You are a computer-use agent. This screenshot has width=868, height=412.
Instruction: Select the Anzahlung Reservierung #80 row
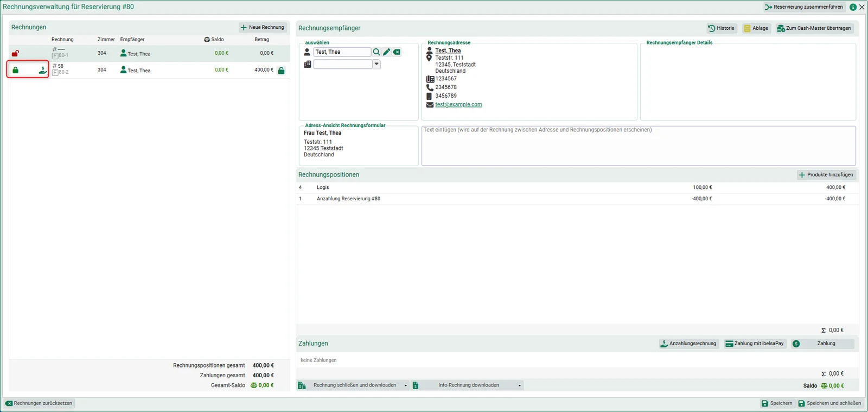[x=577, y=199]
